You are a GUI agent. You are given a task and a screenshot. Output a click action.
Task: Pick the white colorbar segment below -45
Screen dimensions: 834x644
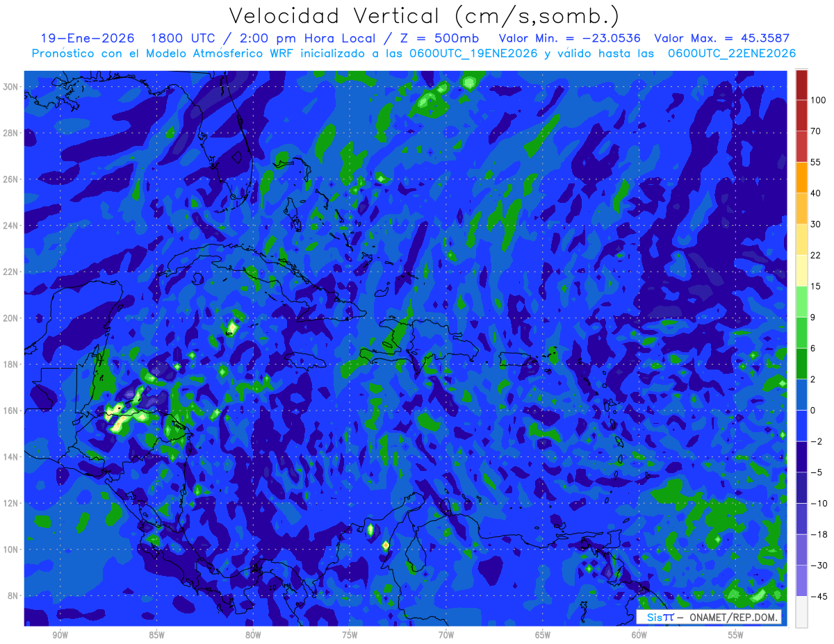click(x=801, y=611)
